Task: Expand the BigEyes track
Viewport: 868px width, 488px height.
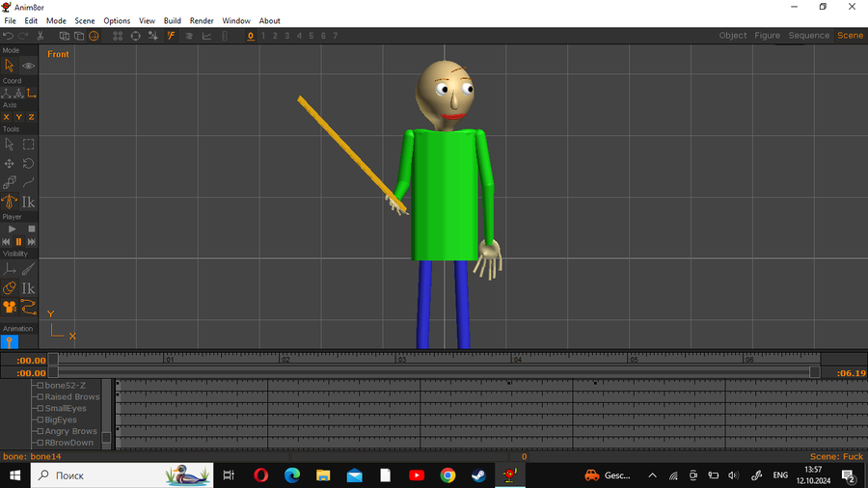Action: [40, 420]
